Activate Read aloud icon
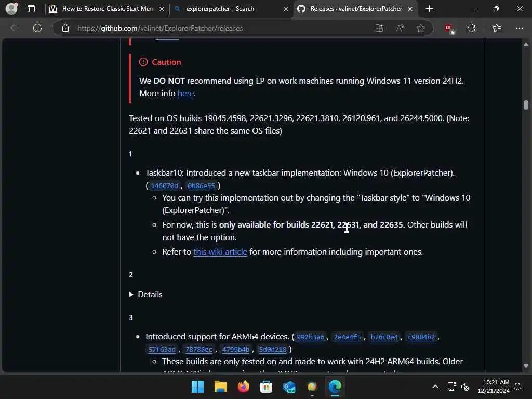This screenshot has width=532, height=399. 400,28
